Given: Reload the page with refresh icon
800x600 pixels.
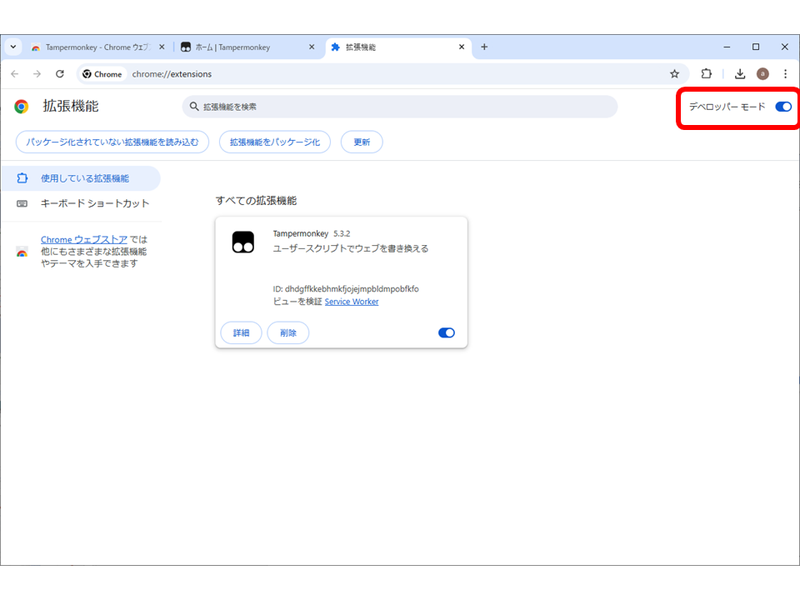Looking at the screenshot, I should pyautogui.click(x=60, y=74).
